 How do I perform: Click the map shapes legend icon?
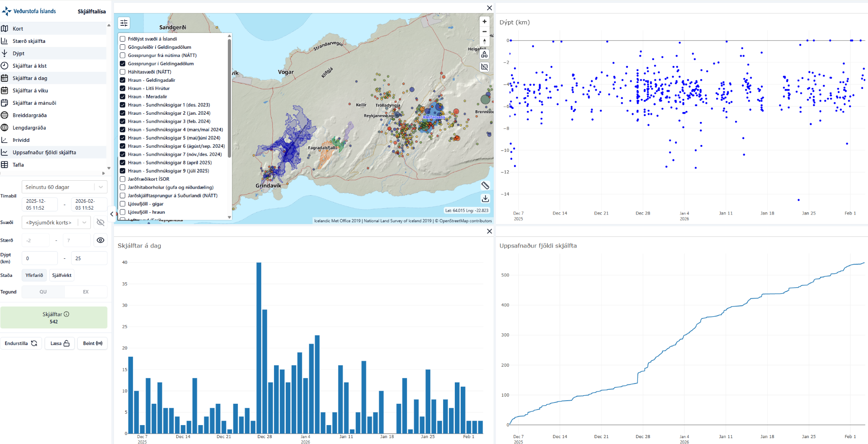pyautogui.click(x=484, y=55)
